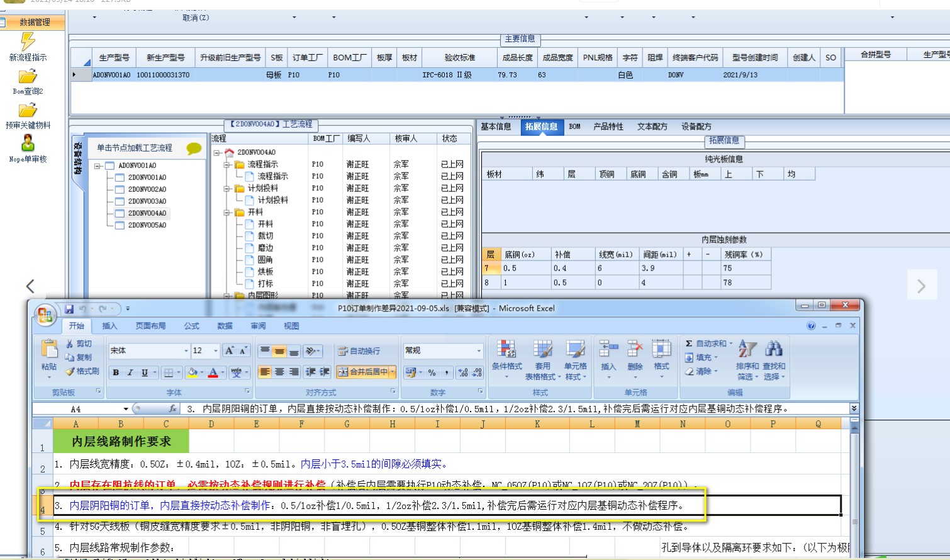Click the yellow speech bubble icon
Screen dimensions: 950x560
click(x=194, y=148)
